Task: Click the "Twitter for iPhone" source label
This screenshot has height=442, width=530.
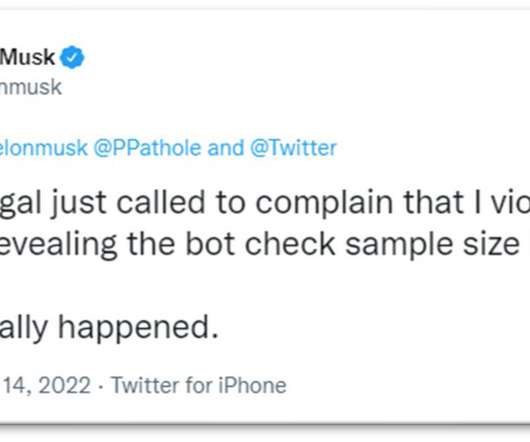Action: pos(199,385)
